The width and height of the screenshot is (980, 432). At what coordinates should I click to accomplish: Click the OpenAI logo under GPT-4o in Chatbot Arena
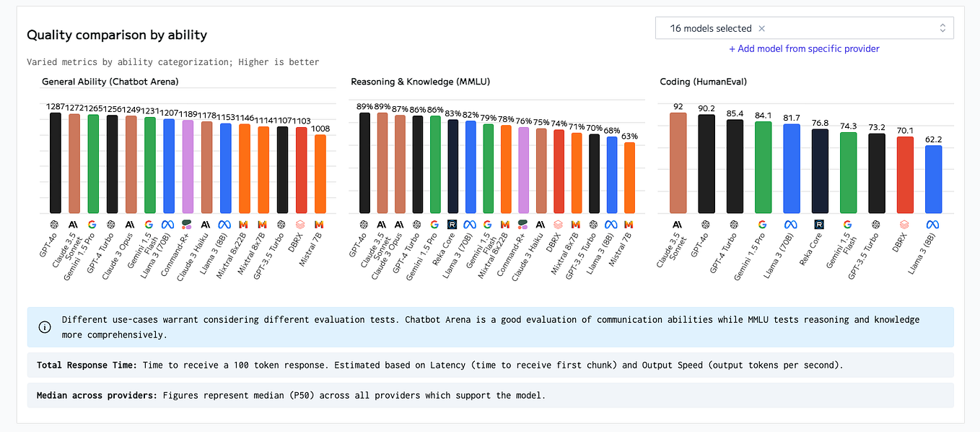pyautogui.click(x=55, y=225)
